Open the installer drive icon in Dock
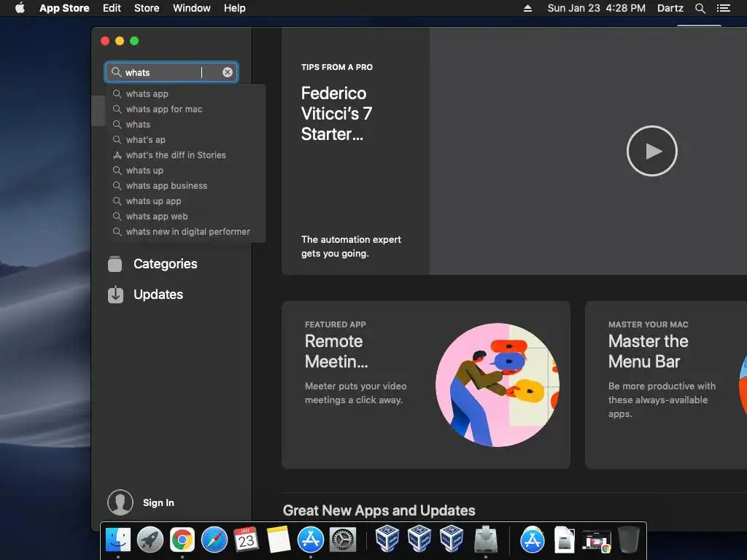747x560 pixels. click(485, 539)
